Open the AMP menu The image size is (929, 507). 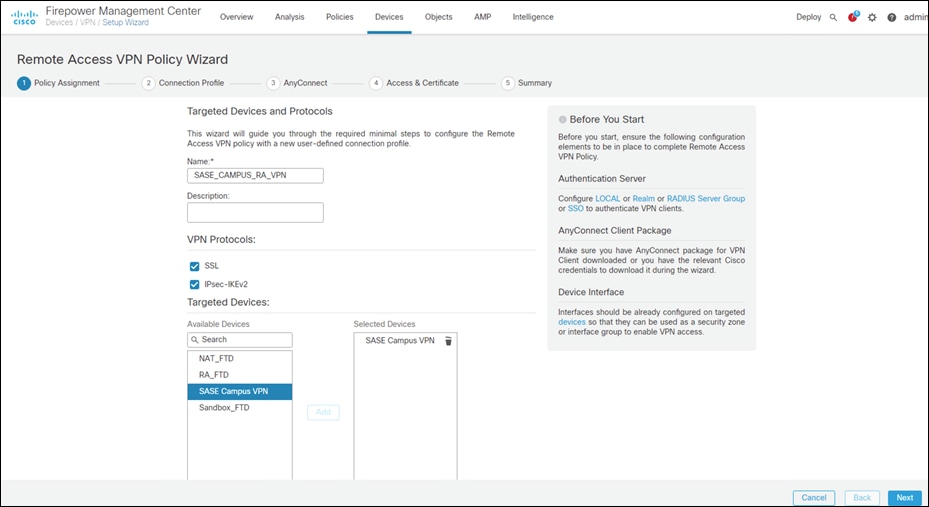pos(482,17)
